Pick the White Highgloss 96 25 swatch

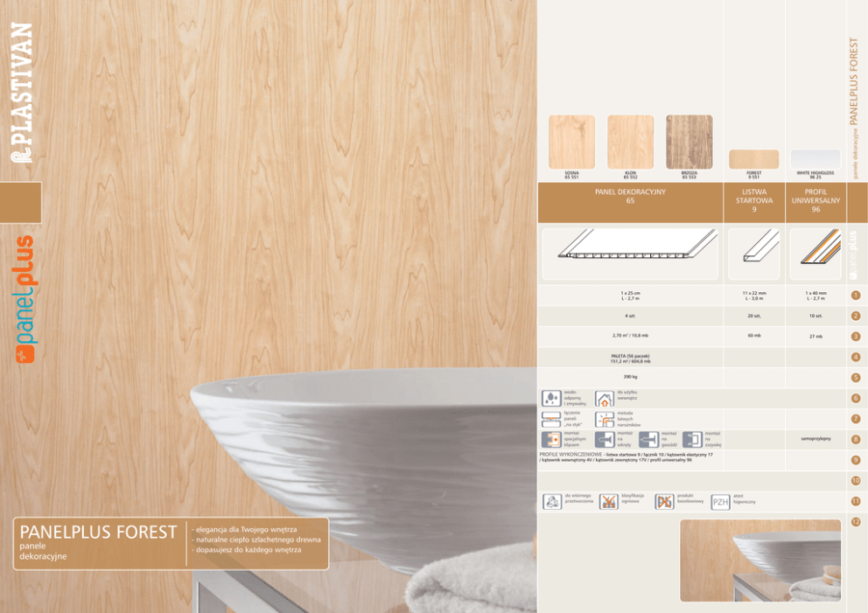point(815,159)
